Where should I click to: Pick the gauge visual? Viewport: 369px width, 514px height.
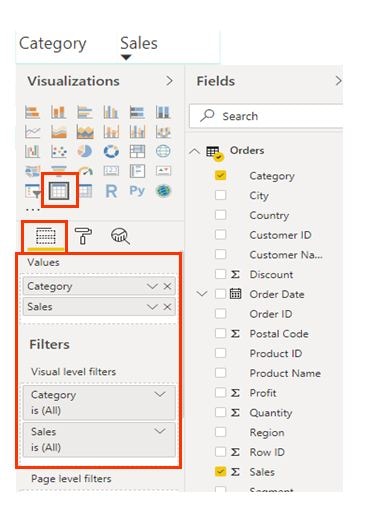86,171
